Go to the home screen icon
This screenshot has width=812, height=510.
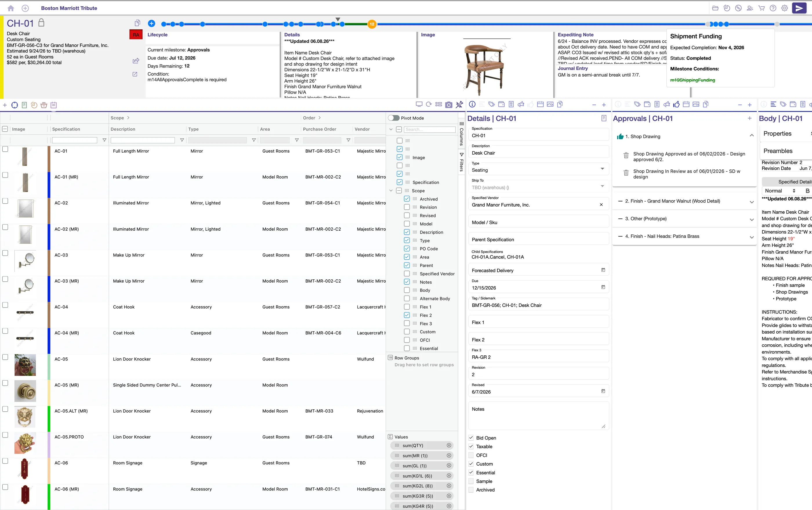point(11,8)
